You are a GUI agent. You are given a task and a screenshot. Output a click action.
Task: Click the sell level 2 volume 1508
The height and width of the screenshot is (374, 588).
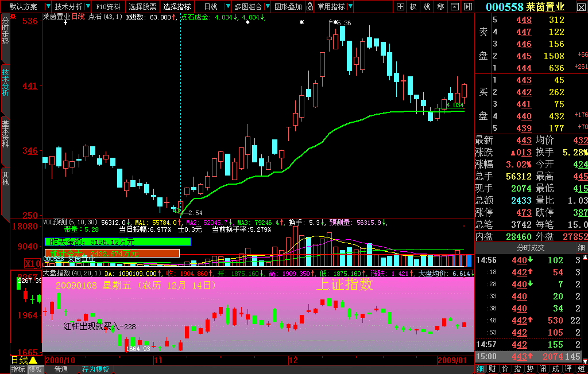(x=554, y=56)
